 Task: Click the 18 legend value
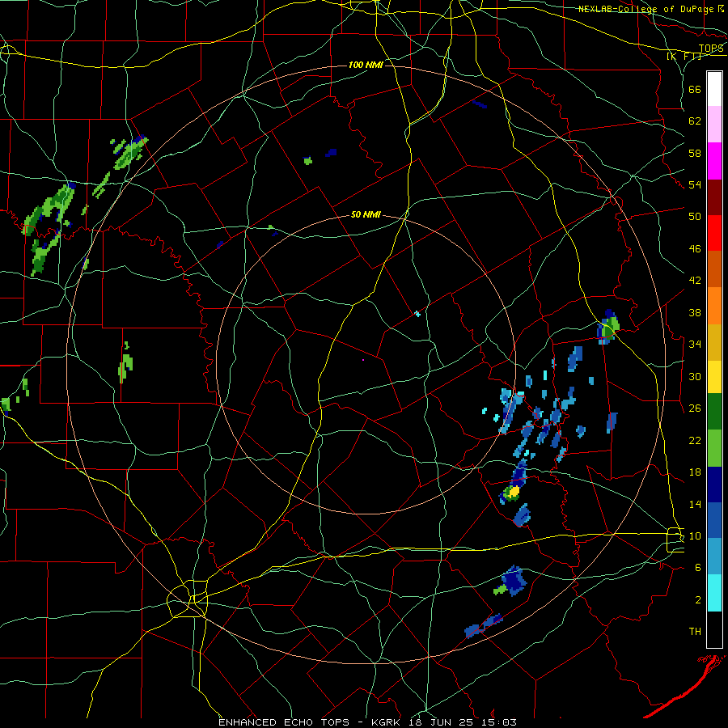pos(695,472)
